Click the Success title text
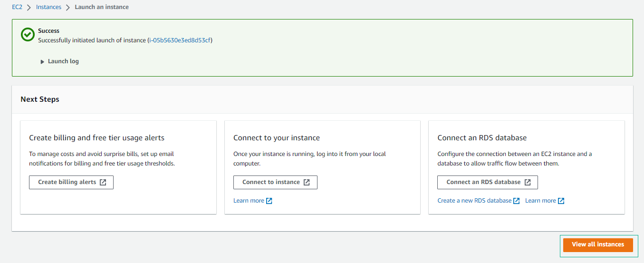Viewport: 644px width, 263px height. (x=48, y=31)
